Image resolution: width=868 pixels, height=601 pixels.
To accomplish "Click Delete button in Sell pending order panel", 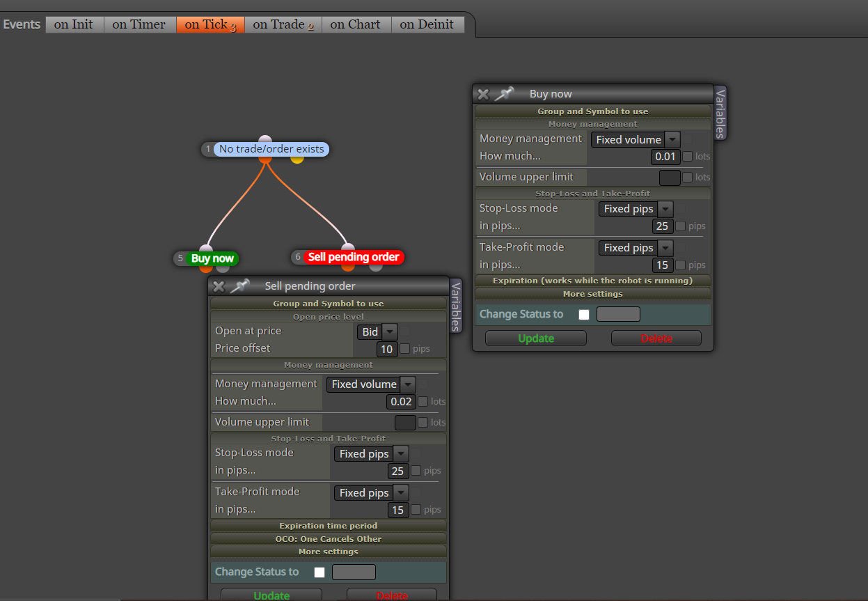I will 392,595.
